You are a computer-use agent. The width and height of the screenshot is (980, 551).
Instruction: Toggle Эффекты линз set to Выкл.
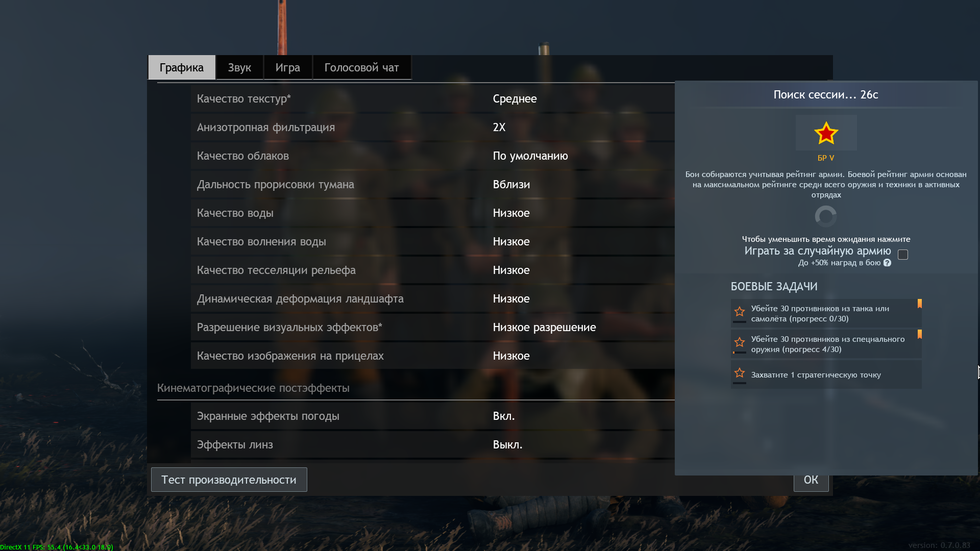(x=507, y=445)
